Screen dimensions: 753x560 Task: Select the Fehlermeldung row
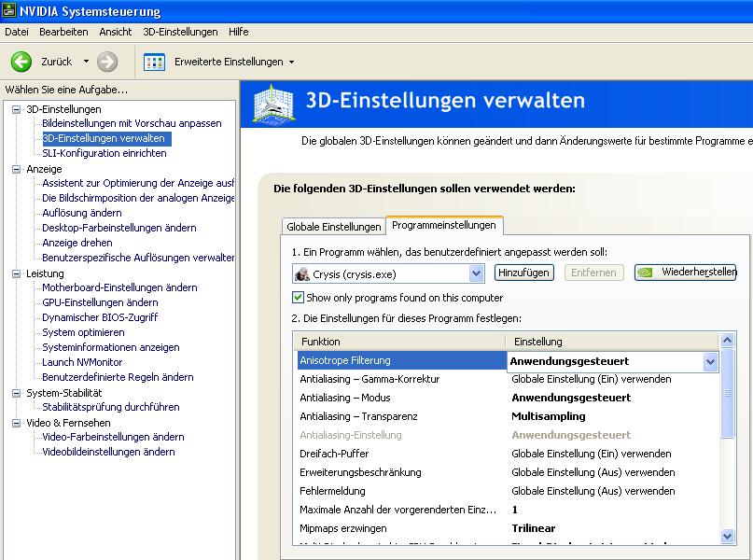508,491
